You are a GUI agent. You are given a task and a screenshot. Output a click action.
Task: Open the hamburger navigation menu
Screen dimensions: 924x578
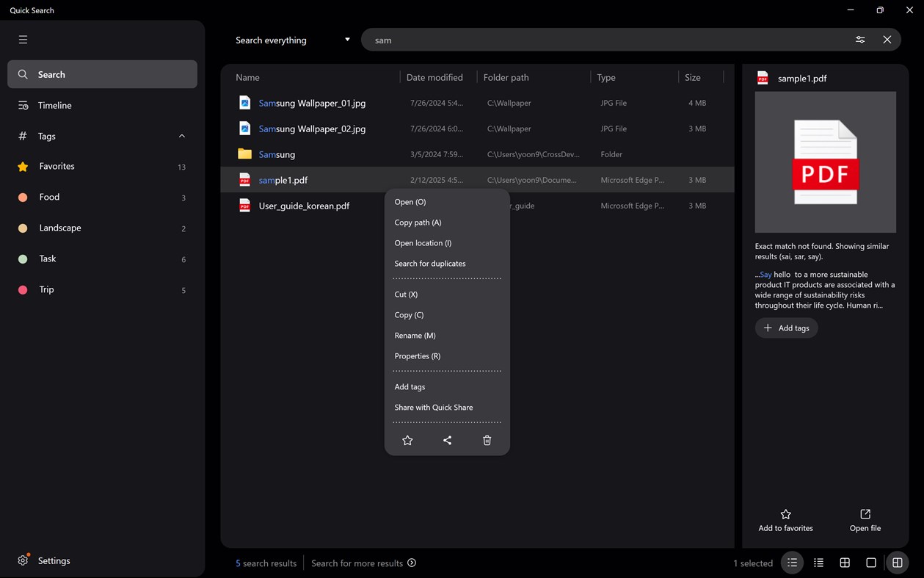click(x=23, y=39)
